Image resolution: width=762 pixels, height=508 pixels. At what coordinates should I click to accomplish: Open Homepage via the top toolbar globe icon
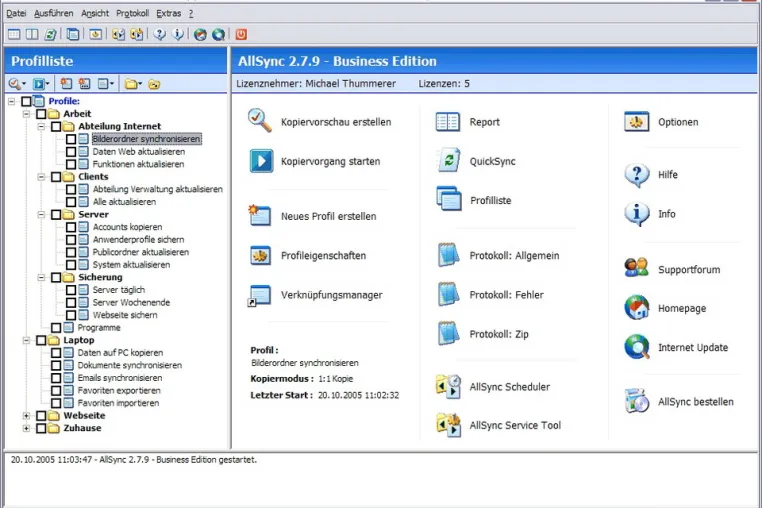point(200,34)
